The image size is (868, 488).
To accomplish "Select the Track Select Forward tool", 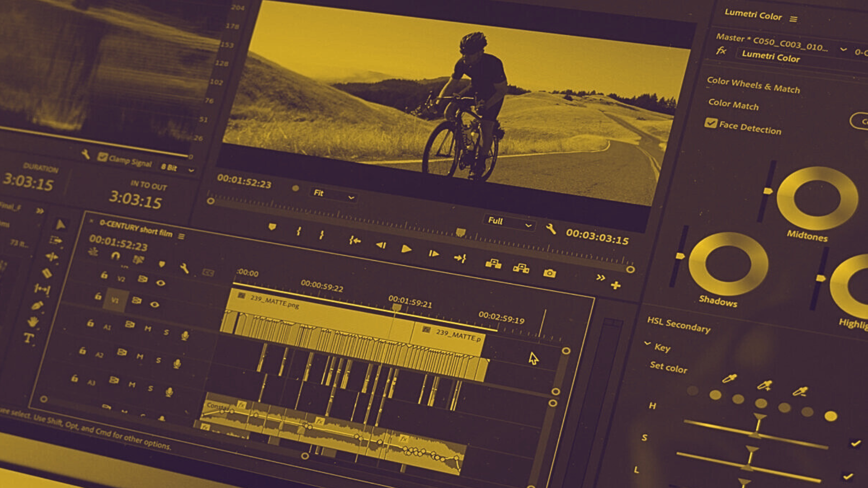I will tap(56, 240).
